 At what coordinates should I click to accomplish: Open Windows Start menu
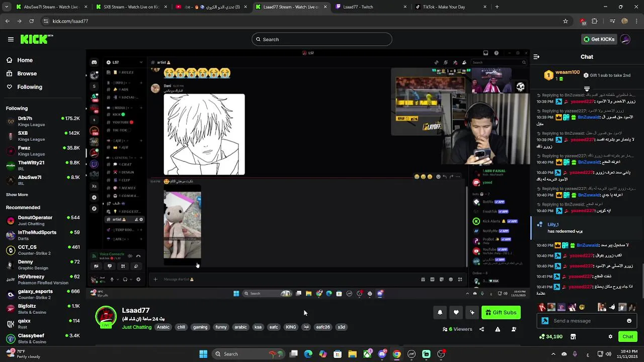coord(203,354)
